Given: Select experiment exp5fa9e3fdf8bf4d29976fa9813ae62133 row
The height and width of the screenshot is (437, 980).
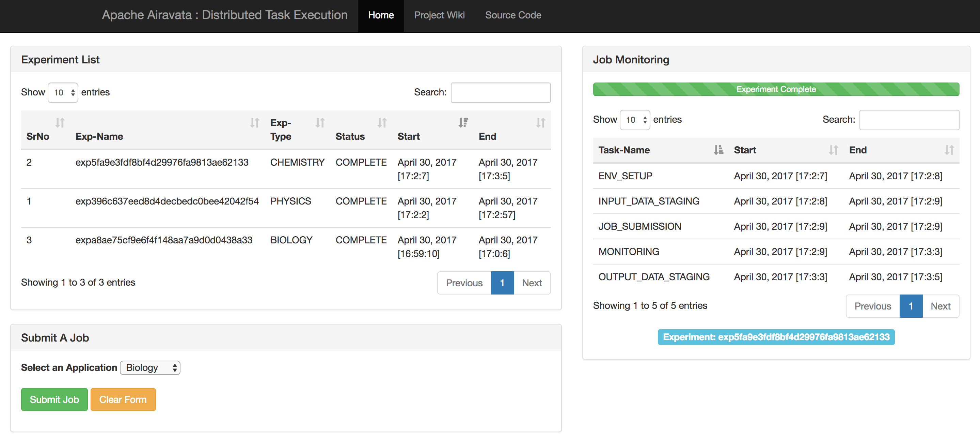Looking at the screenshot, I should tap(286, 169).
